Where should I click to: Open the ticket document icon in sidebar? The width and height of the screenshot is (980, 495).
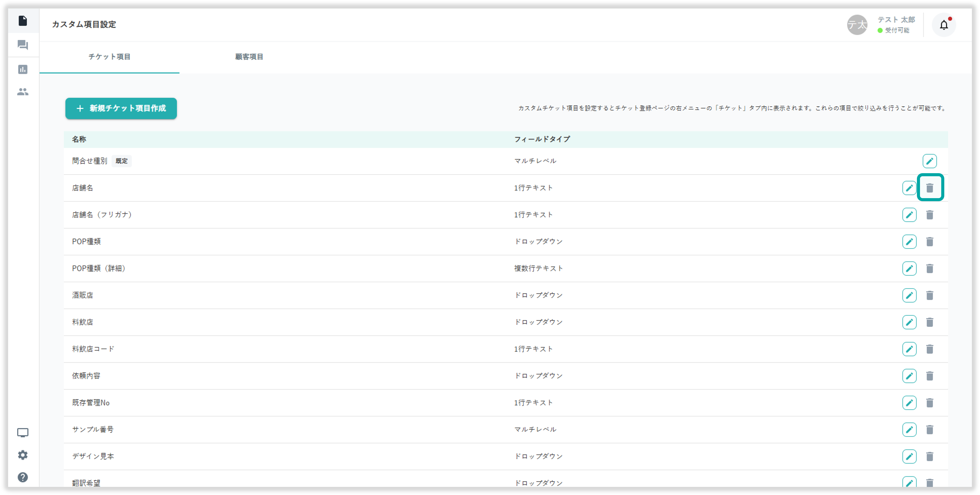(x=23, y=21)
